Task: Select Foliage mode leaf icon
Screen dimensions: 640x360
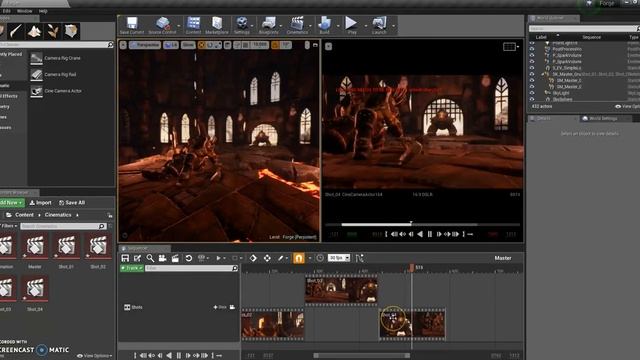Action: pyautogui.click(x=53, y=31)
